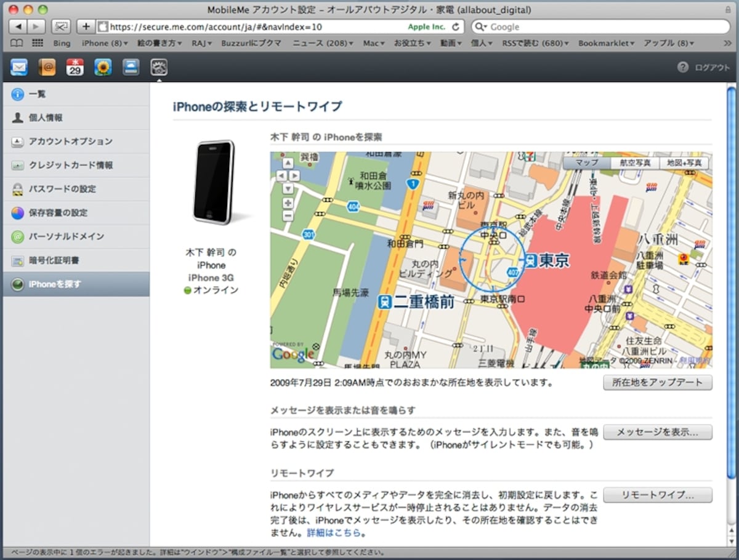
Task: Expand the お役立ち bookmarks folder
Action: [x=412, y=43]
